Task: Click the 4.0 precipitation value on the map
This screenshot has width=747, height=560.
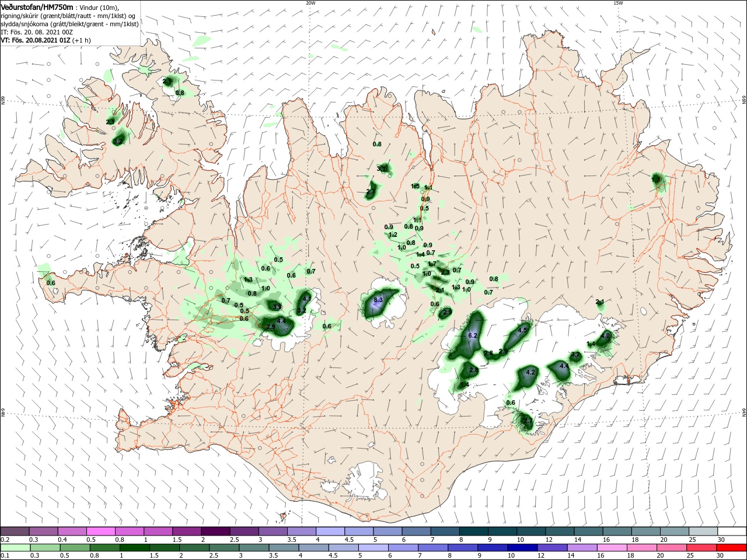Action: [x=605, y=335]
